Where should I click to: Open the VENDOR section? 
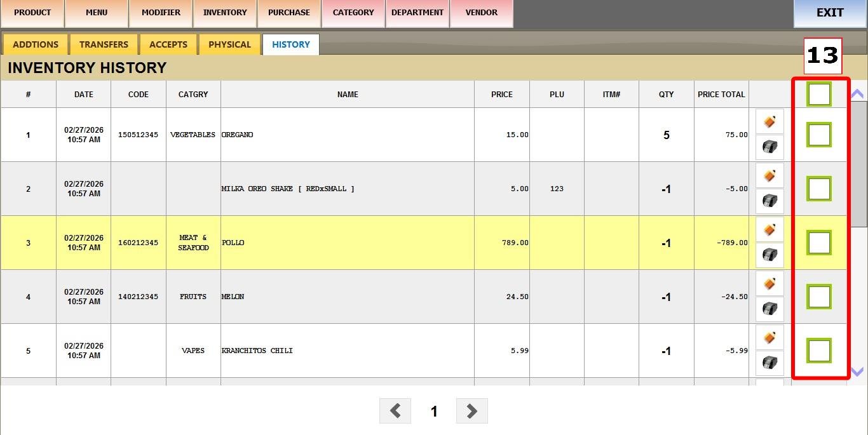point(481,13)
